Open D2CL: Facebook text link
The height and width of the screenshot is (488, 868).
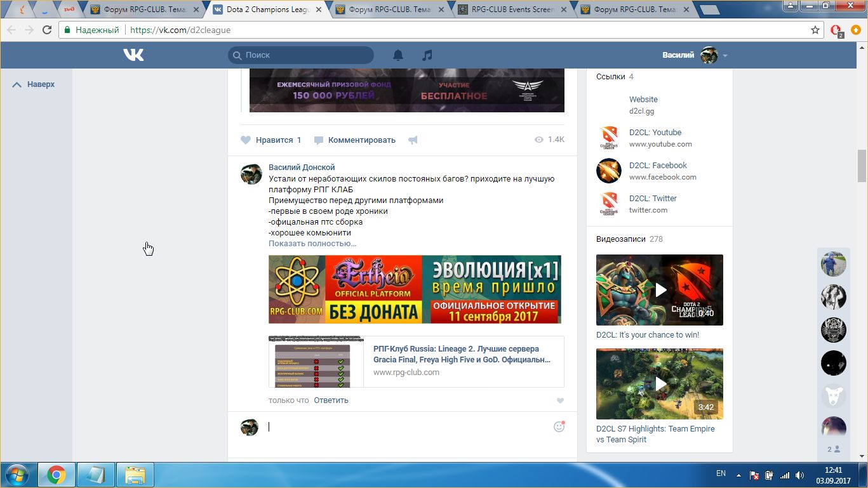pos(658,166)
